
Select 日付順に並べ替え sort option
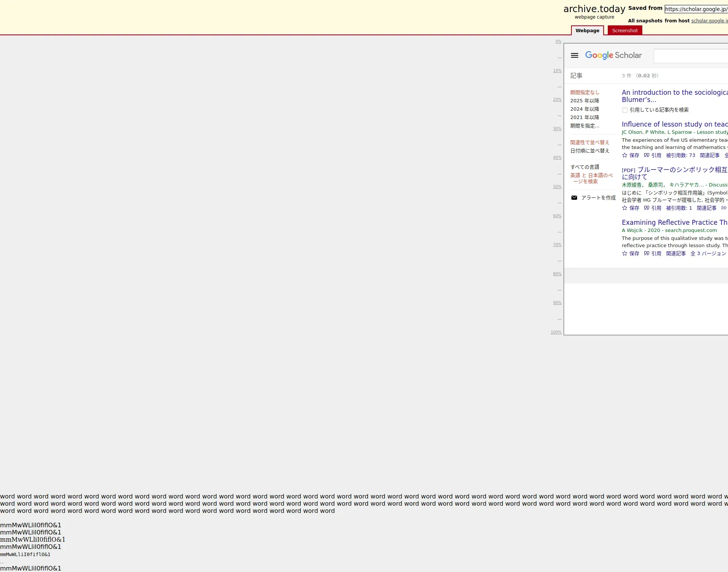(590, 151)
